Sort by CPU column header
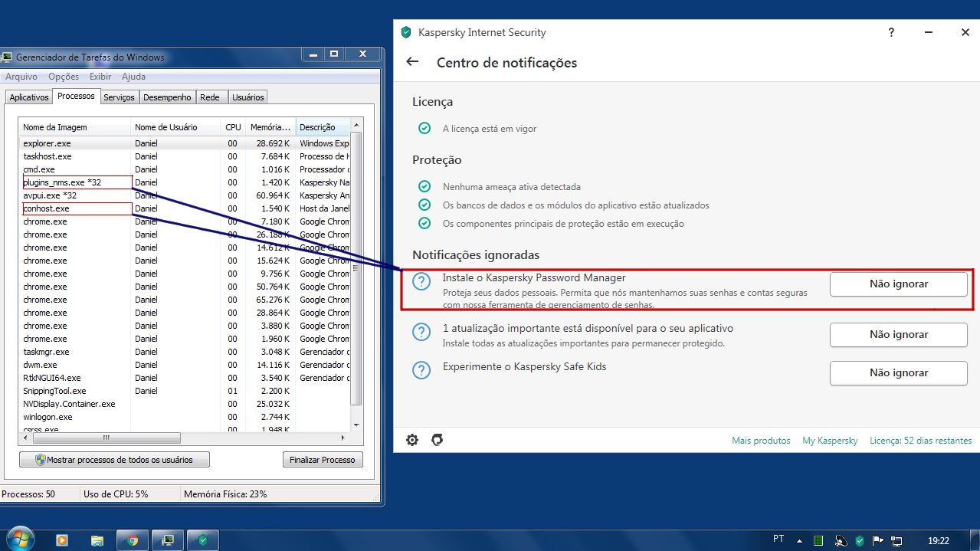Image resolution: width=980 pixels, height=551 pixels. click(234, 127)
